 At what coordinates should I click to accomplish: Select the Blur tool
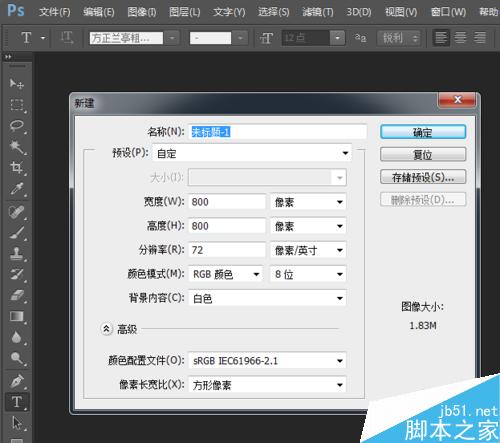(x=17, y=337)
